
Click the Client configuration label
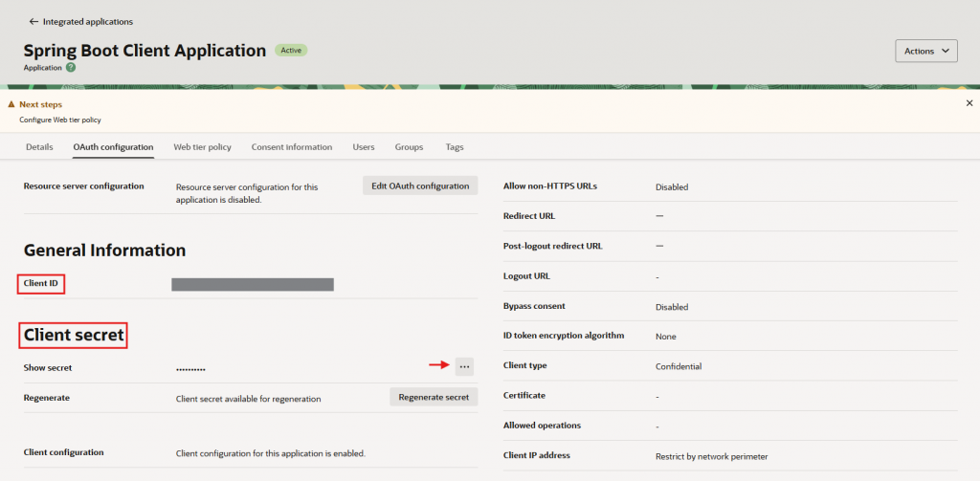(64, 451)
